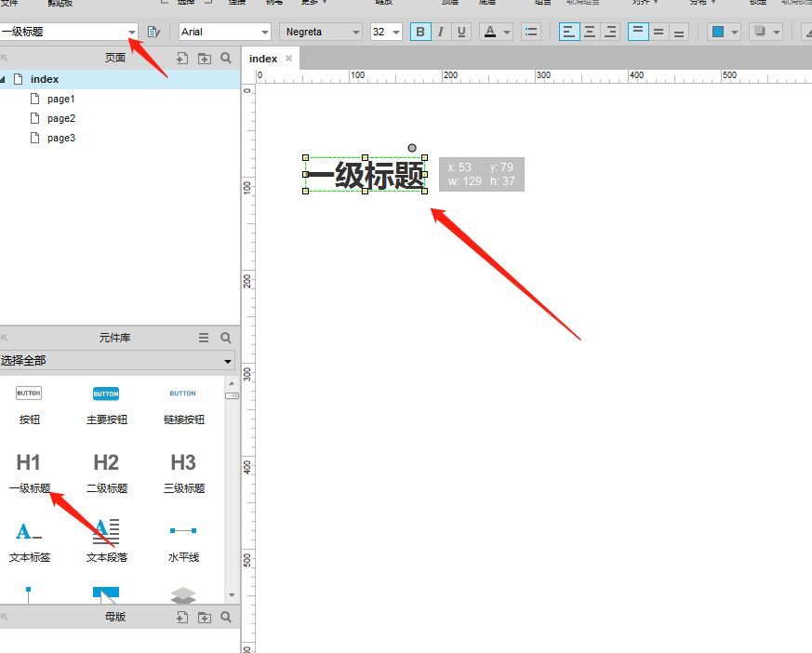The image size is (812, 653).
Task: Add a new folder in 母版 panel
Action: pyautogui.click(x=205, y=618)
